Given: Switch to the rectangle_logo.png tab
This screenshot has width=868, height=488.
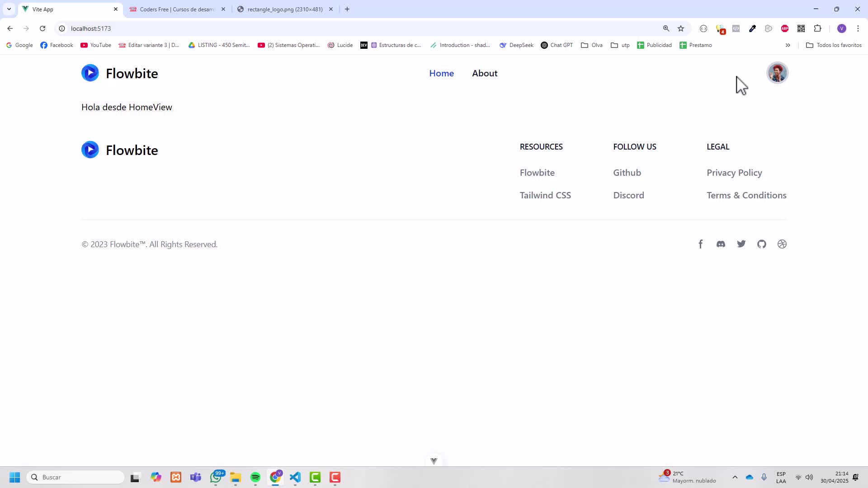Looking at the screenshot, I should click(285, 9).
